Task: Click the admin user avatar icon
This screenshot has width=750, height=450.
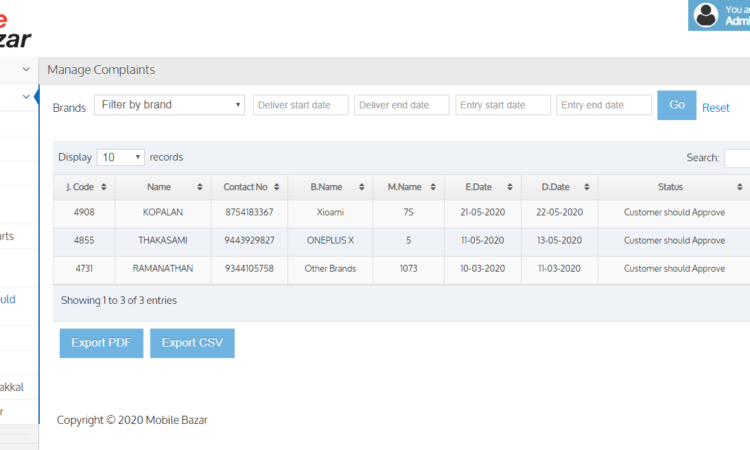Action: pos(707,15)
